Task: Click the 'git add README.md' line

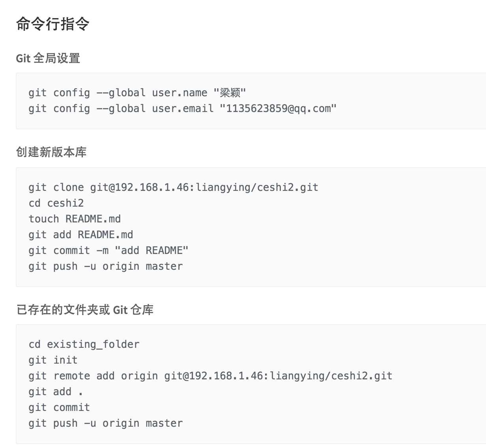Action: (81, 235)
